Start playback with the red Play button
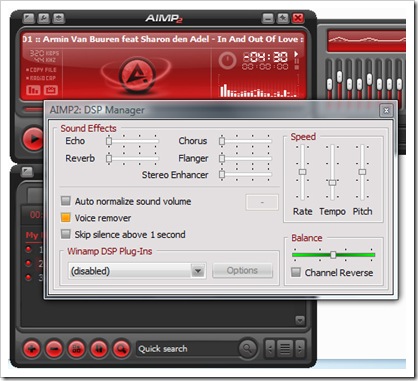Screen dimensions: 418x381 point(33,139)
